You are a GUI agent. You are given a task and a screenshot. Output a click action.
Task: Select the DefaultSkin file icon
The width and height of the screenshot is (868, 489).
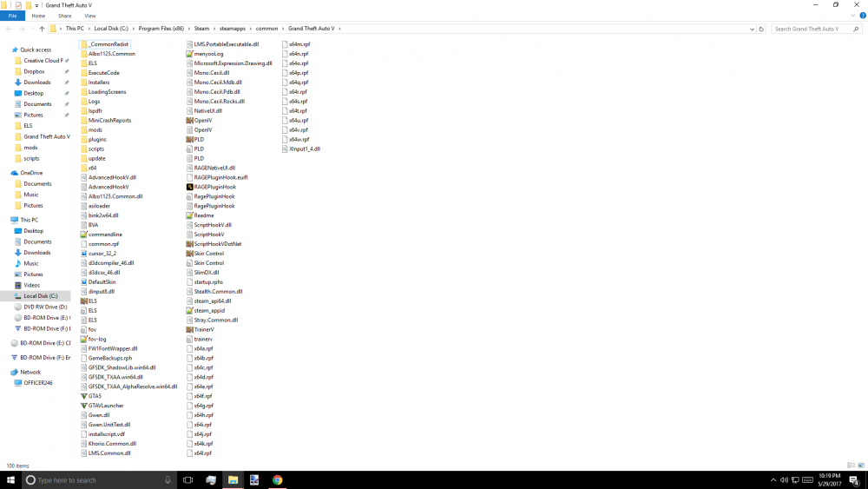83,282
